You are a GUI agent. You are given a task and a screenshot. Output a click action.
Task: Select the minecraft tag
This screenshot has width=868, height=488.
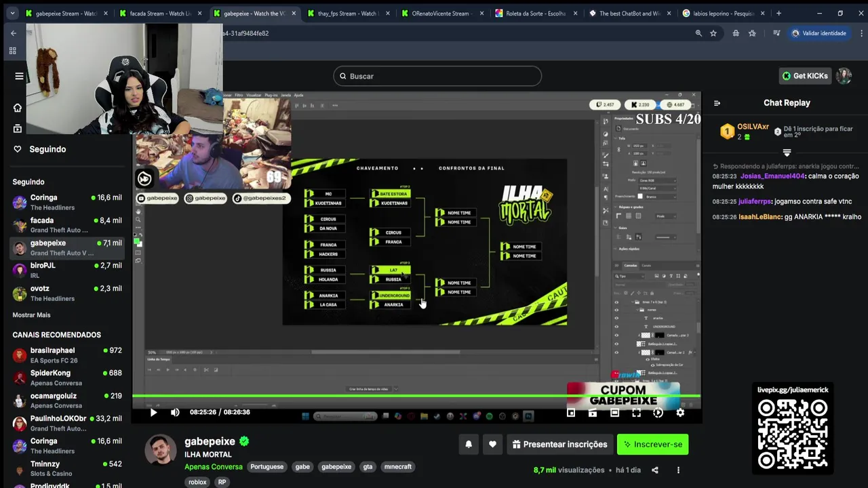(x=398, y=467)
